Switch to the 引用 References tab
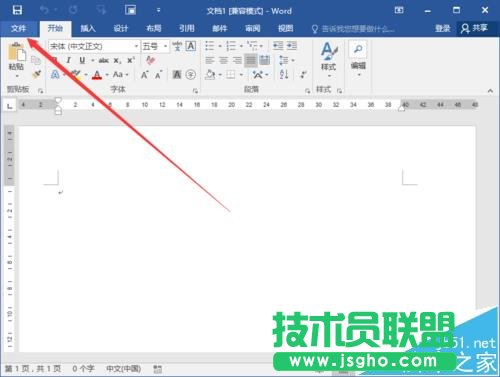 [187, 28]
